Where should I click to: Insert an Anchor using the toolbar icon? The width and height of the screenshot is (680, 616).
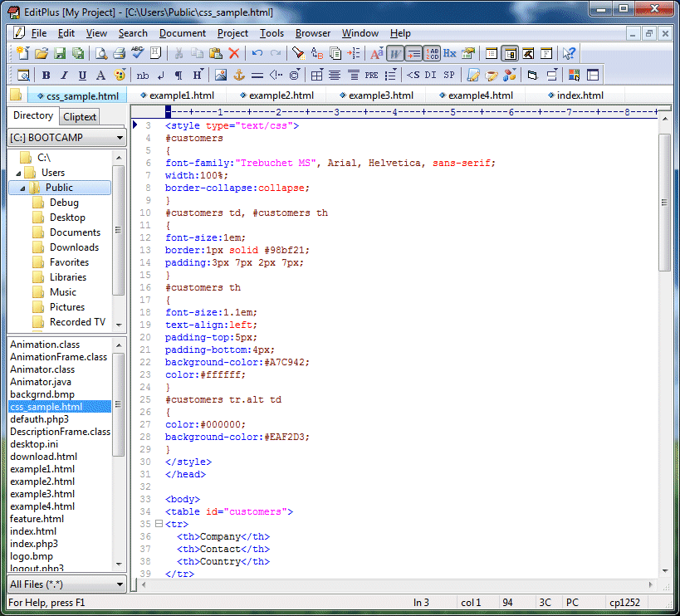237,75
